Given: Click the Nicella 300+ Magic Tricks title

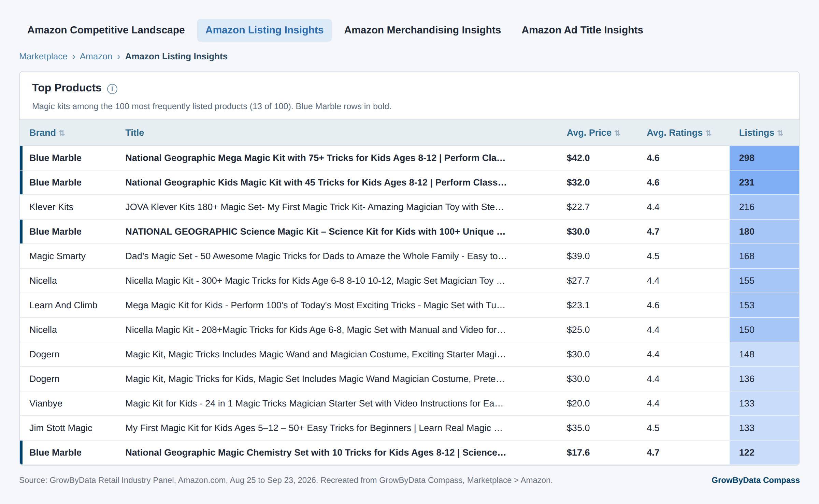Looking at the screenshot, I should [x=315, y=281].
